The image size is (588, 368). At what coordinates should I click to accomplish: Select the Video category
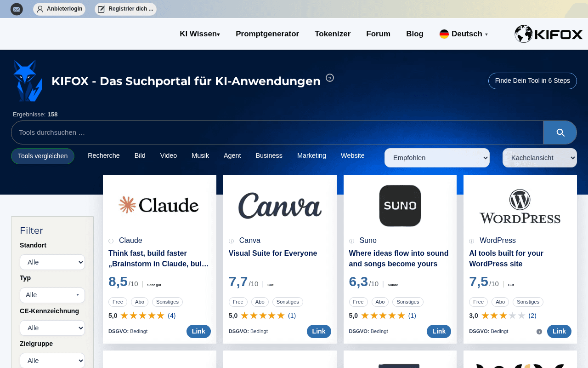[169, 155]
